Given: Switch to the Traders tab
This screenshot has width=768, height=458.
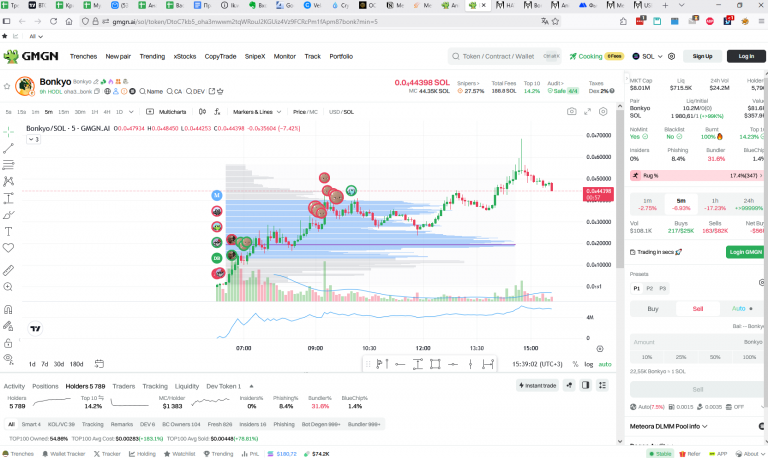Looking at the screenshot, I should 123,386.
